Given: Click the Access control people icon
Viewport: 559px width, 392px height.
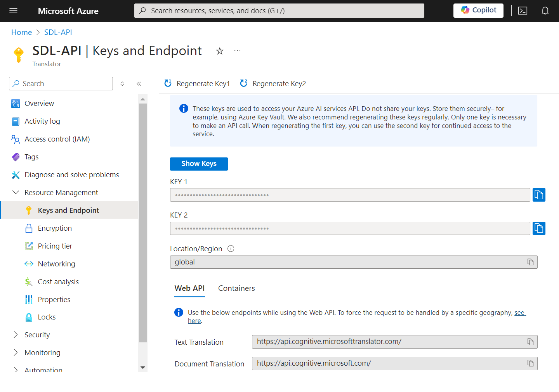Looking at the screenshot, I should [x=16, y=139].
